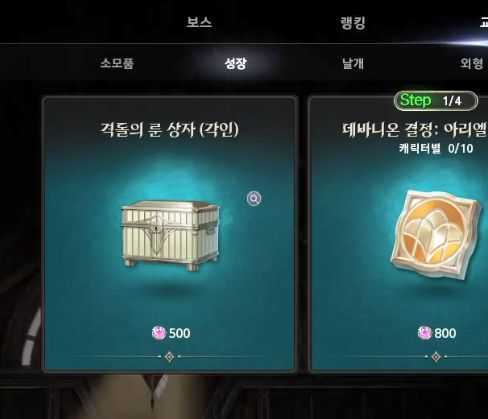488x419 pixels.
Task: Click the 격돌의 룬 상자 (각인) title
Action: click(x=169, y=130)
